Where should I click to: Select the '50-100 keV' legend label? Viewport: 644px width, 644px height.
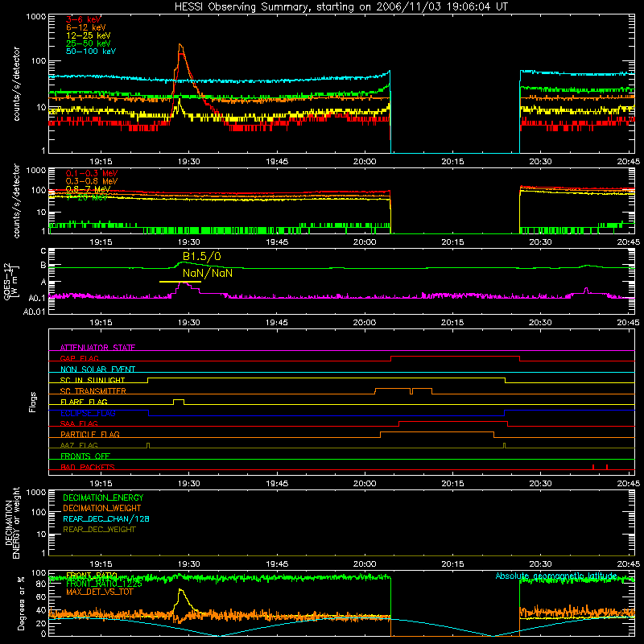click(x=91, y=52)
